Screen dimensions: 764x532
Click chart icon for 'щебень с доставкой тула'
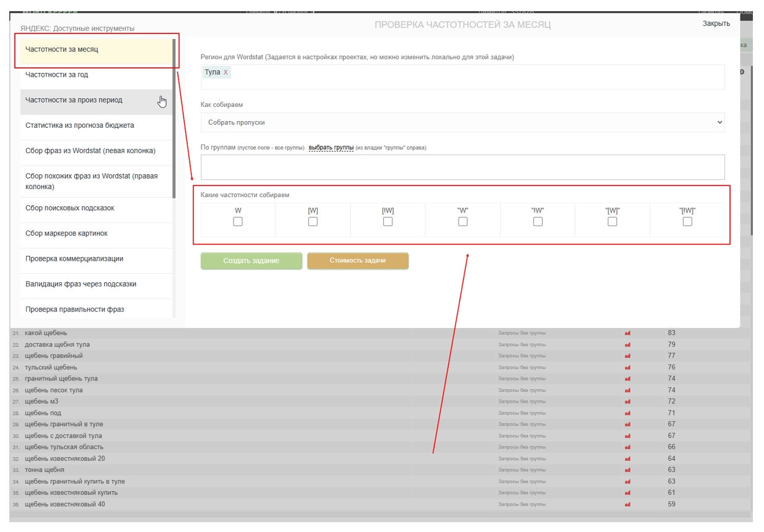(x=627, y=436)
